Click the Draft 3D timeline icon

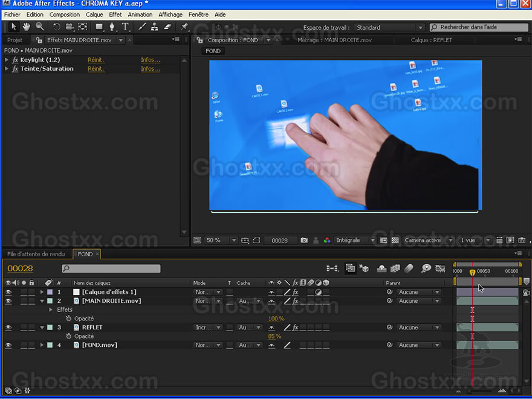(x=364, y=268)
